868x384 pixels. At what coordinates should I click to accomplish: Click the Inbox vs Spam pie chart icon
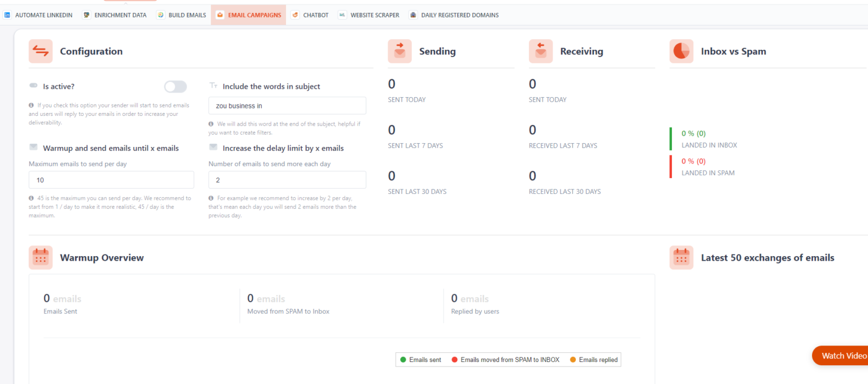pos(682,51)
